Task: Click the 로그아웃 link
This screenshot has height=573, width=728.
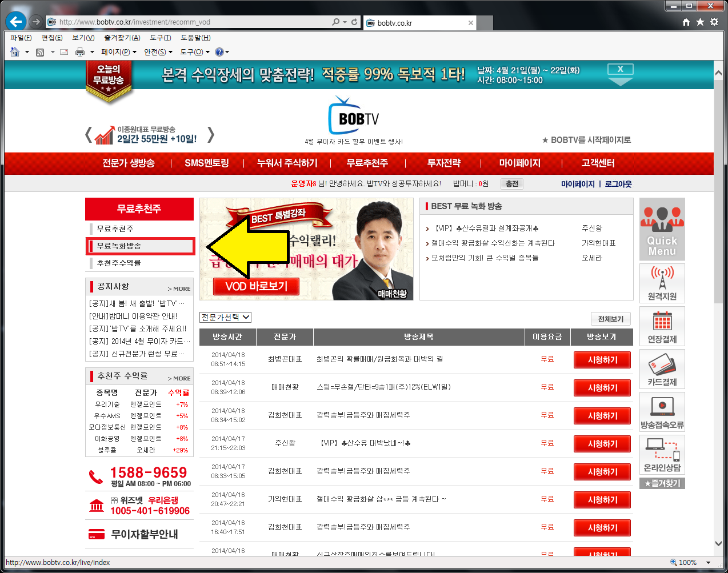Action: pos(618,184)
